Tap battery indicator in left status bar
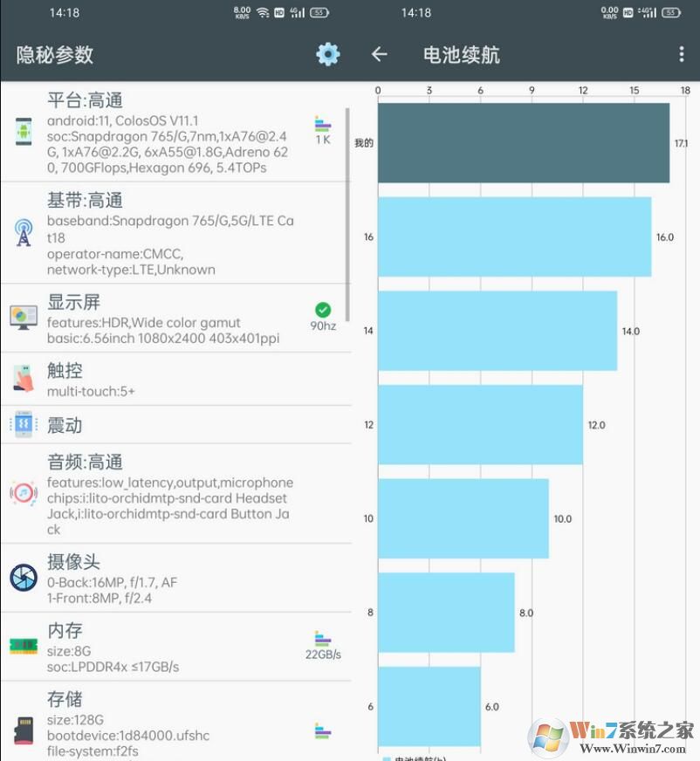The image size is (700, 761). pyautogui.click(x=319, y=13)
